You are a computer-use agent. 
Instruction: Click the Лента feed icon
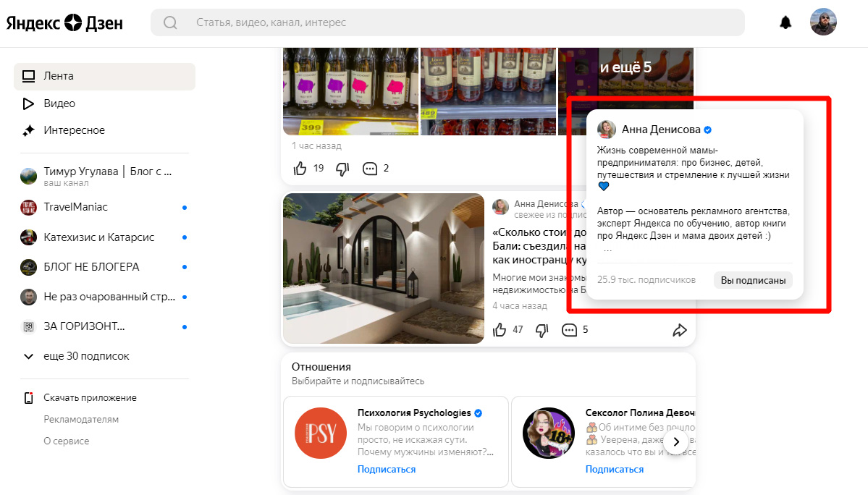(x=28, y=76)
